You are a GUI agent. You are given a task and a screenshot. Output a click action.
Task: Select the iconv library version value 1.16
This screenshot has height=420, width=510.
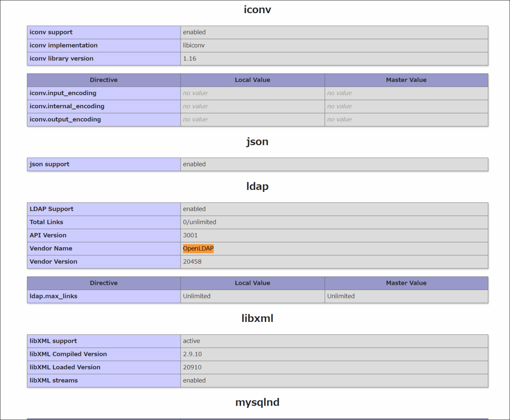(190, 59)
